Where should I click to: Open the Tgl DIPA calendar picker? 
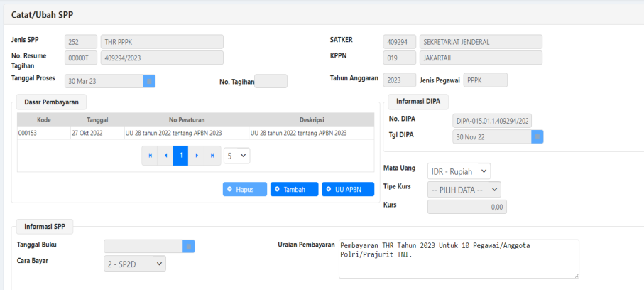(537, 137)
